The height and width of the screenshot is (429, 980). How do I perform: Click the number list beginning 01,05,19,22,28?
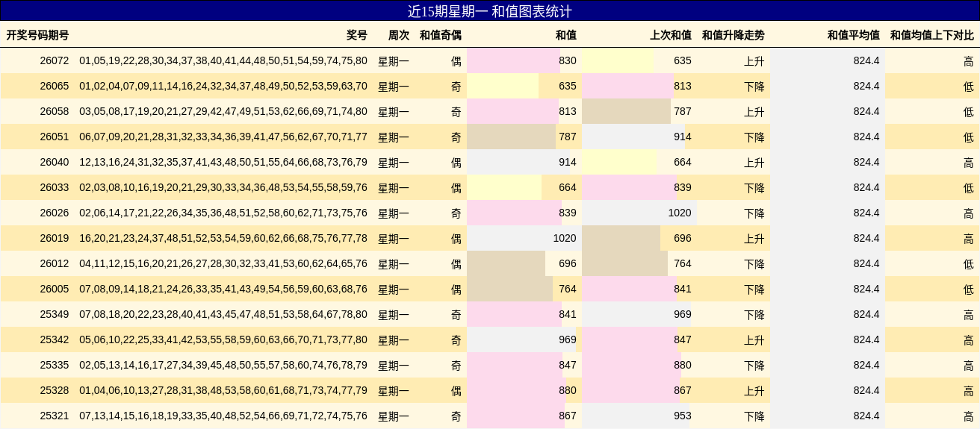pos(223,60)
